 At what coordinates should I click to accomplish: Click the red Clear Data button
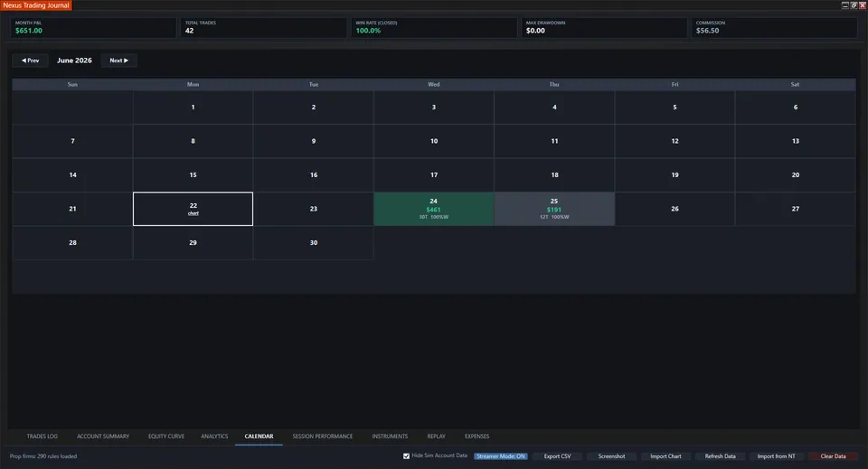(x=833, y=456)
